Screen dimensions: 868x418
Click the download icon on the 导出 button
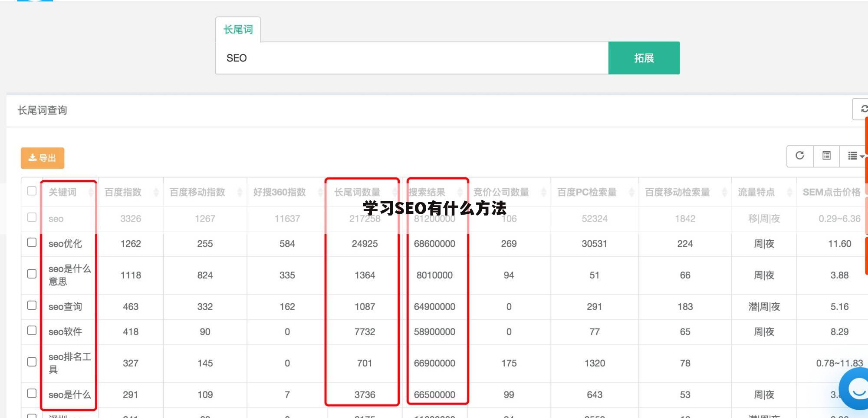pyautogui.click(x=32, y=158)
